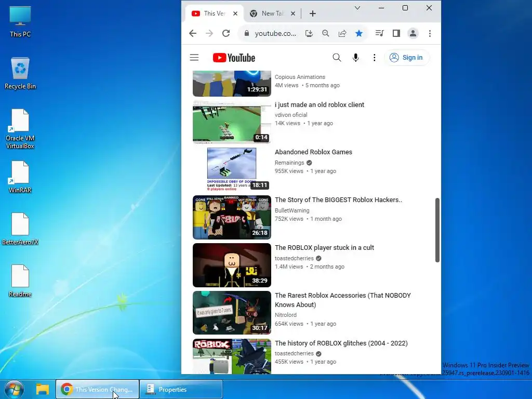Open the YouTube hamburger guide menu
The width and height of the screenshot is (532, 399).
click(x=194, y=57)
